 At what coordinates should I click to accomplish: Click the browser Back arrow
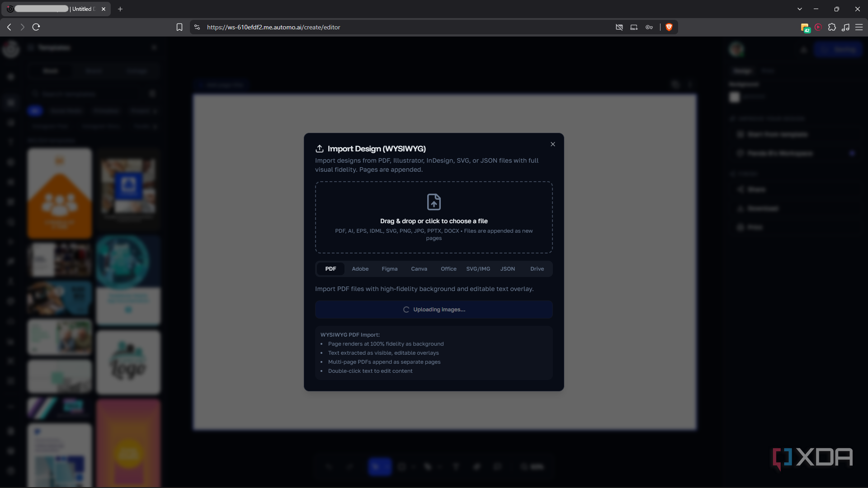(x=9, y=27)
